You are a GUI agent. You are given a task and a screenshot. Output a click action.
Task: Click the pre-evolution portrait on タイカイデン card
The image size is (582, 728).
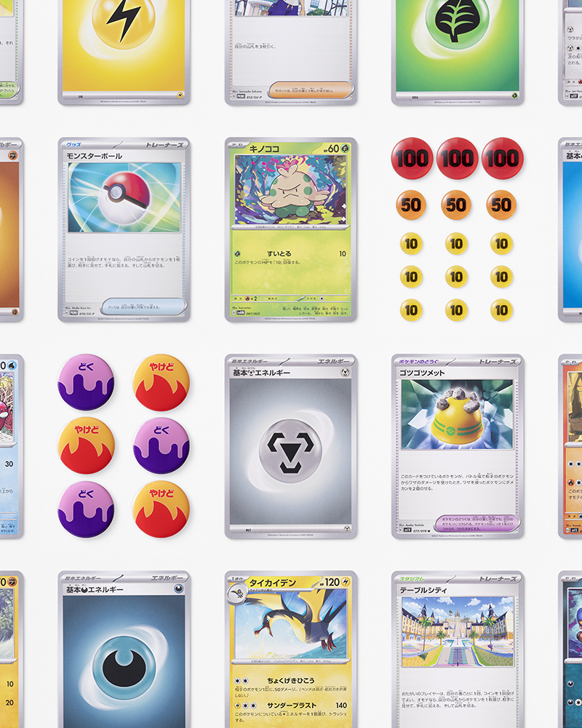click(x=236, y=593)
